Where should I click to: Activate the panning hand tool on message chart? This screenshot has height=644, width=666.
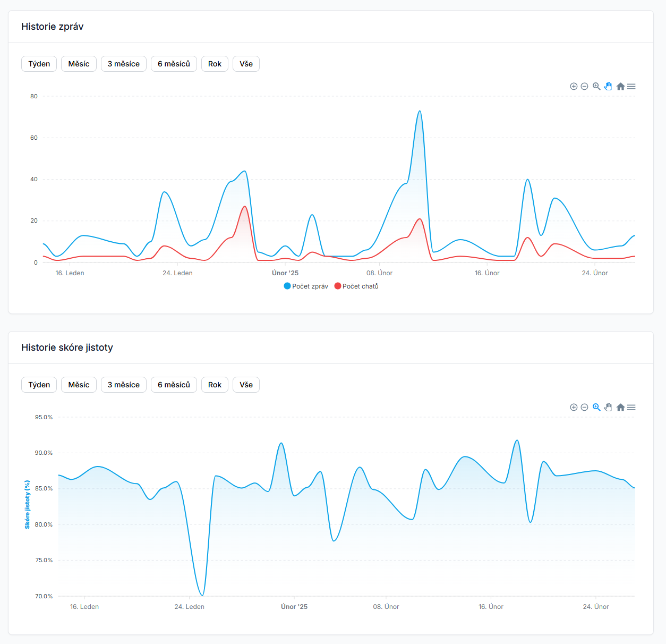pyautogui.click(x=608, y=86)
